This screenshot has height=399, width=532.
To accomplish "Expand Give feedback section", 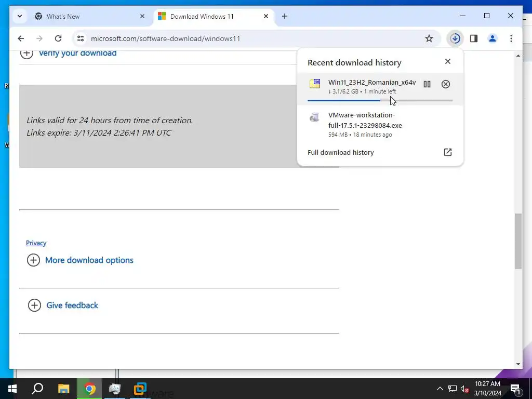I will point(63,305).
